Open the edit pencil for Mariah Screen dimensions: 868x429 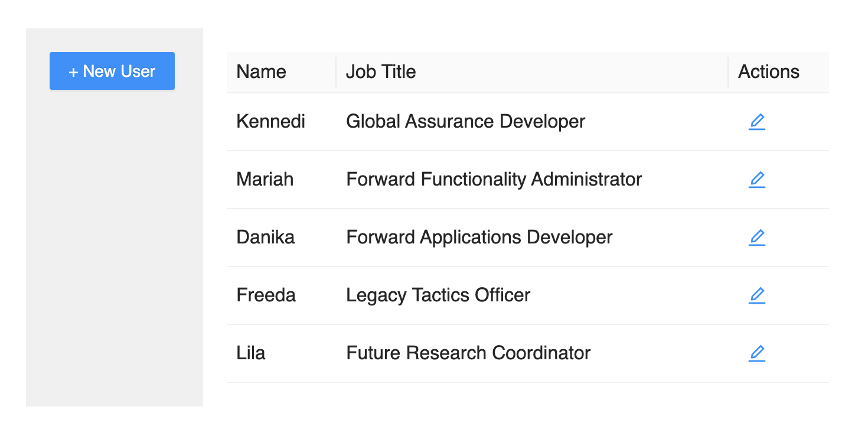tap(756, 180)
